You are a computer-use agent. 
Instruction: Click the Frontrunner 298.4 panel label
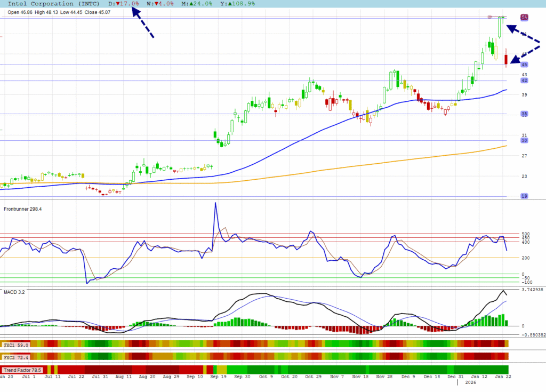[x=22, y=209]
